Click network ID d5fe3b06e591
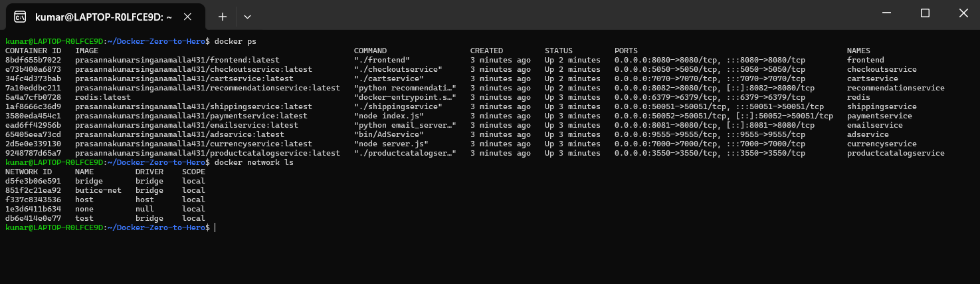The image size is (980, 284). 33,181
